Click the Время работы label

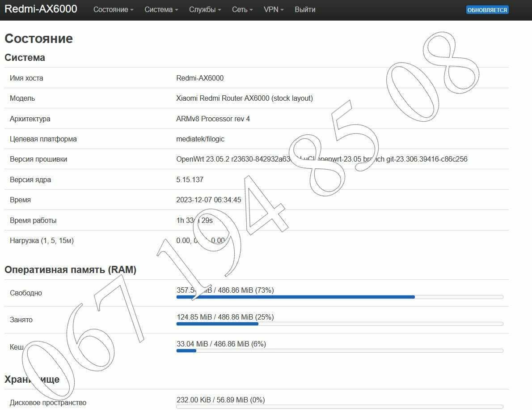[x=33, y=220]
